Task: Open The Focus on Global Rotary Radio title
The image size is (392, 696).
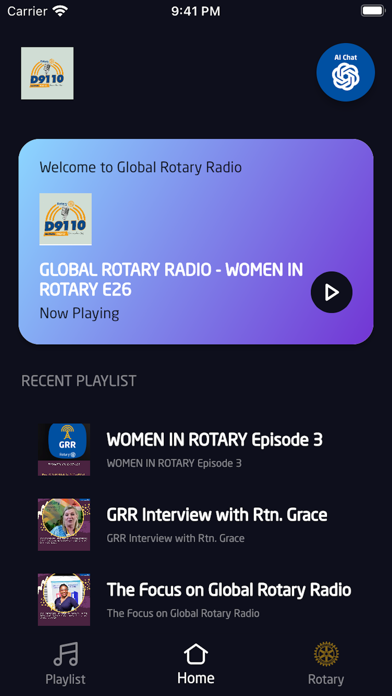Action: [x=229, y=590]
